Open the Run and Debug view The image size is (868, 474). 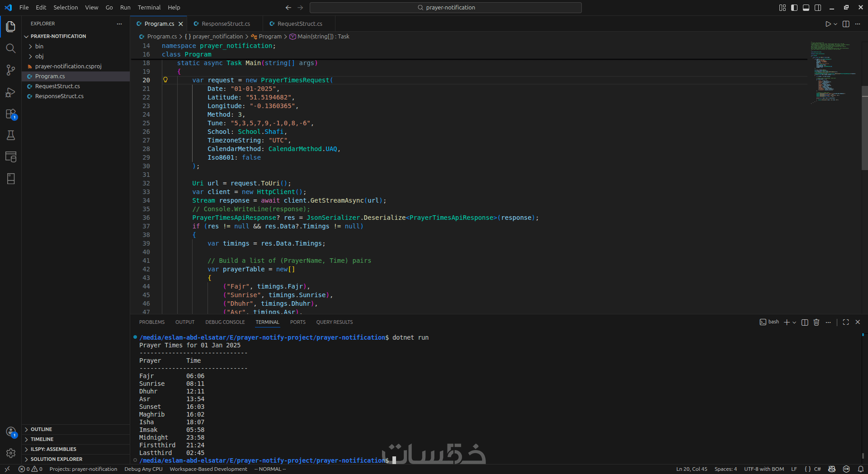(x=11, y=92)
